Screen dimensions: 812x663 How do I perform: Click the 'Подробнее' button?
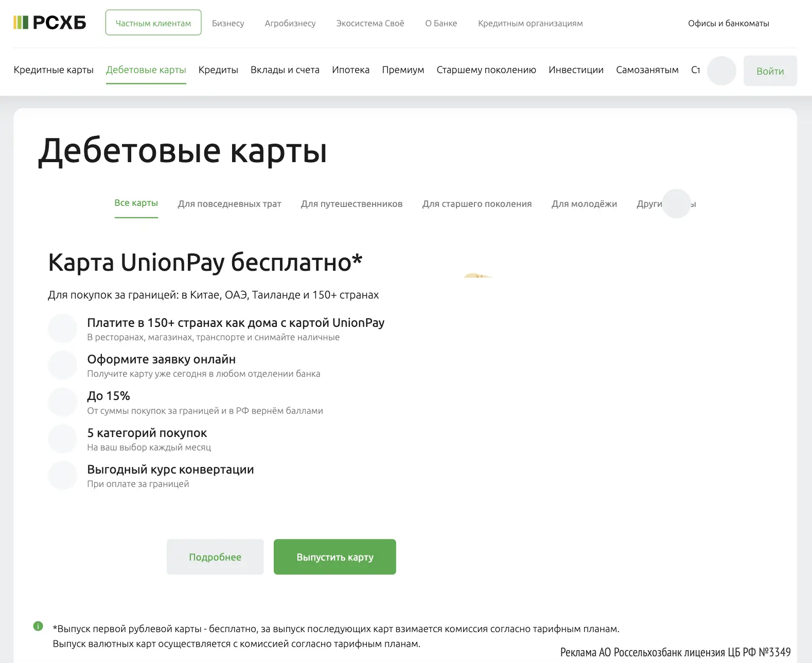[215, 557]
